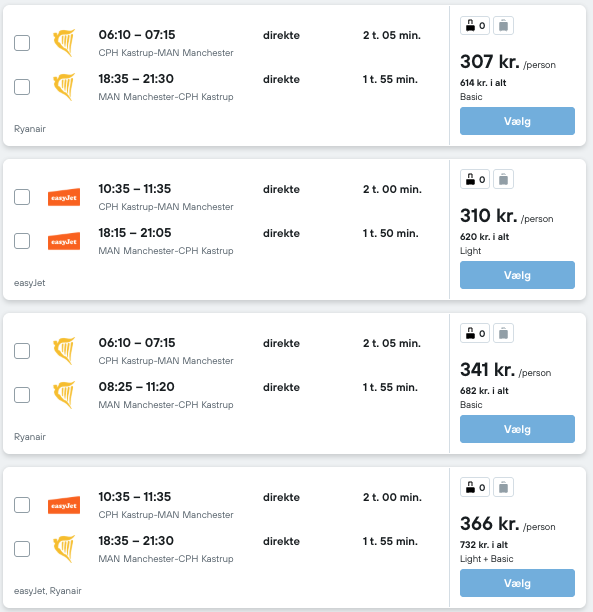Tick checkbox for 18:35 – 21:30 flight in 307 kr. offer
The height and width of the screenshot is (612, 593).
(22, 87)
